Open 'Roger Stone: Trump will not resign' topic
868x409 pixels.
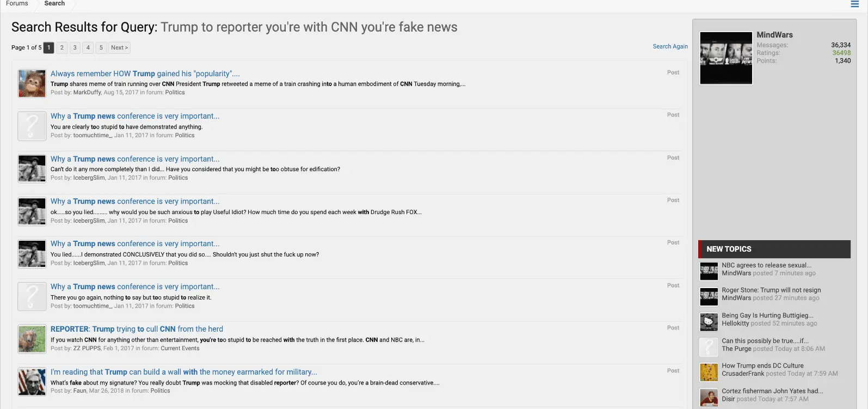pos(771,290)
